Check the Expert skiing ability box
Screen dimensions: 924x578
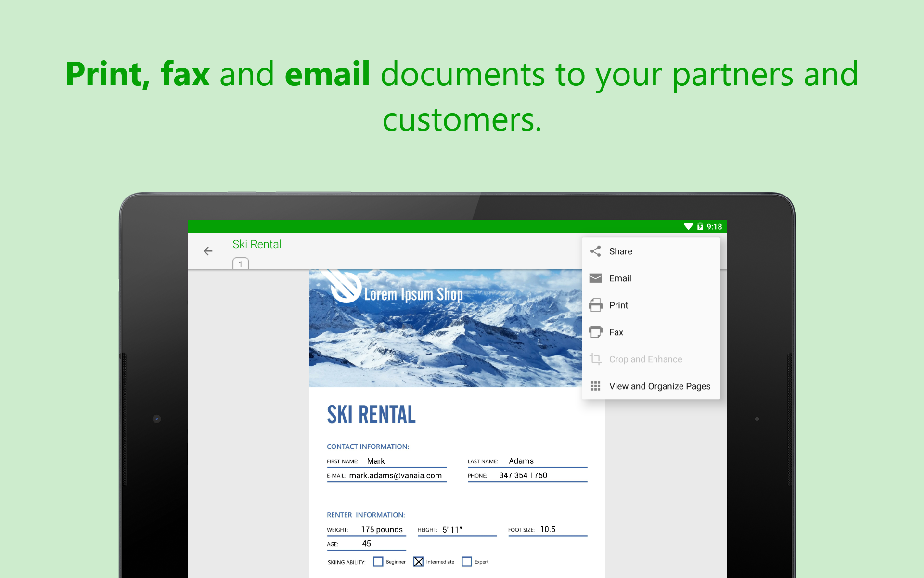click(x=466, y=562)
